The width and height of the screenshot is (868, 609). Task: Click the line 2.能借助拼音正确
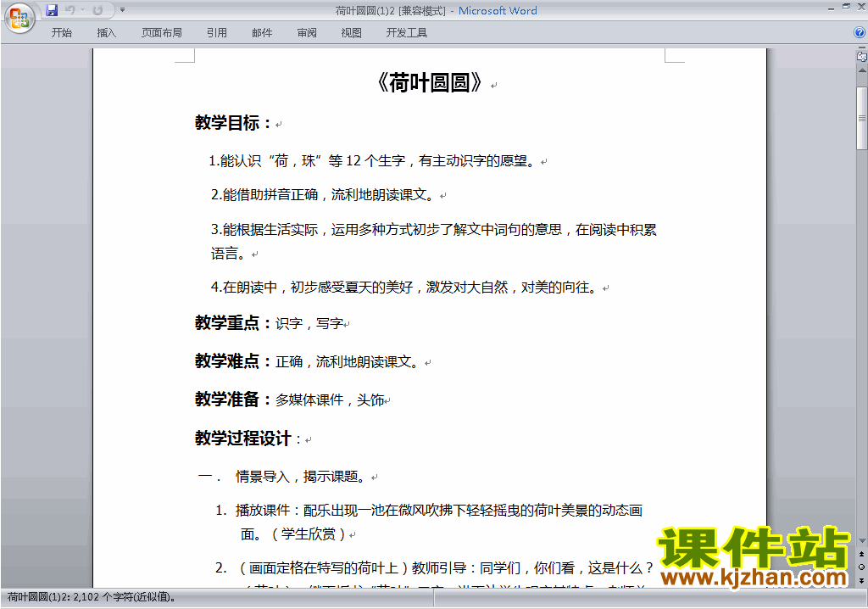pyautogui.click(x=323, y=195)
